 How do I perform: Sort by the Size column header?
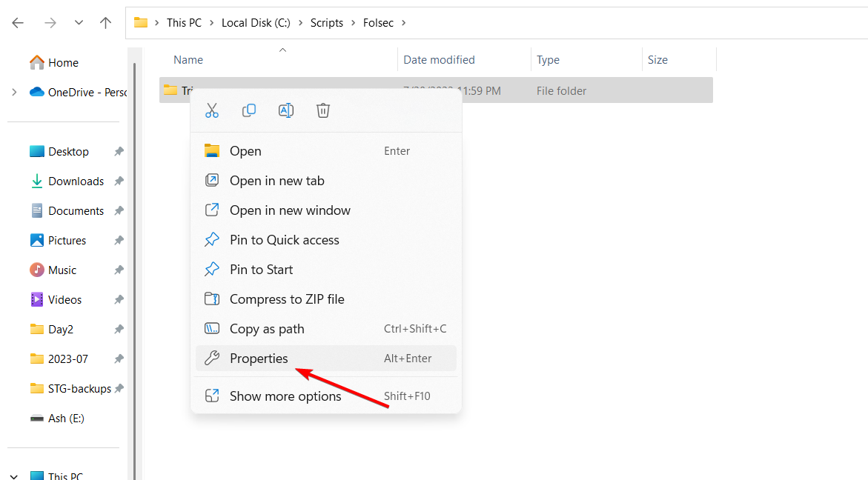pyautogui.click(x=657, y=60)
